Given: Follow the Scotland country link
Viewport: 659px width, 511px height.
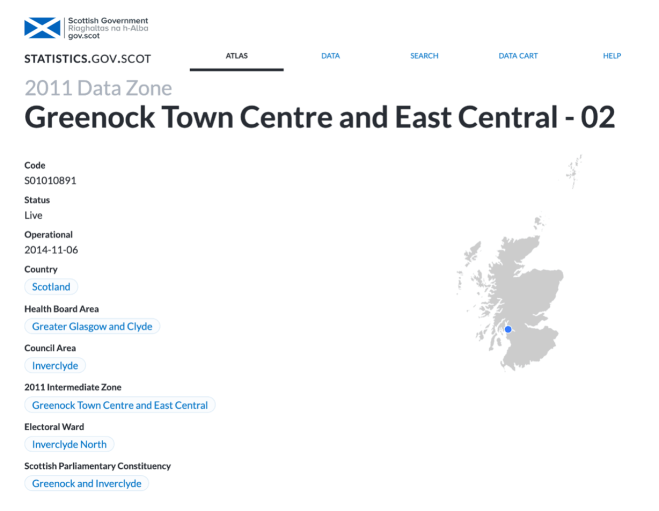Looking at the screenshot, I should (51, 287).
